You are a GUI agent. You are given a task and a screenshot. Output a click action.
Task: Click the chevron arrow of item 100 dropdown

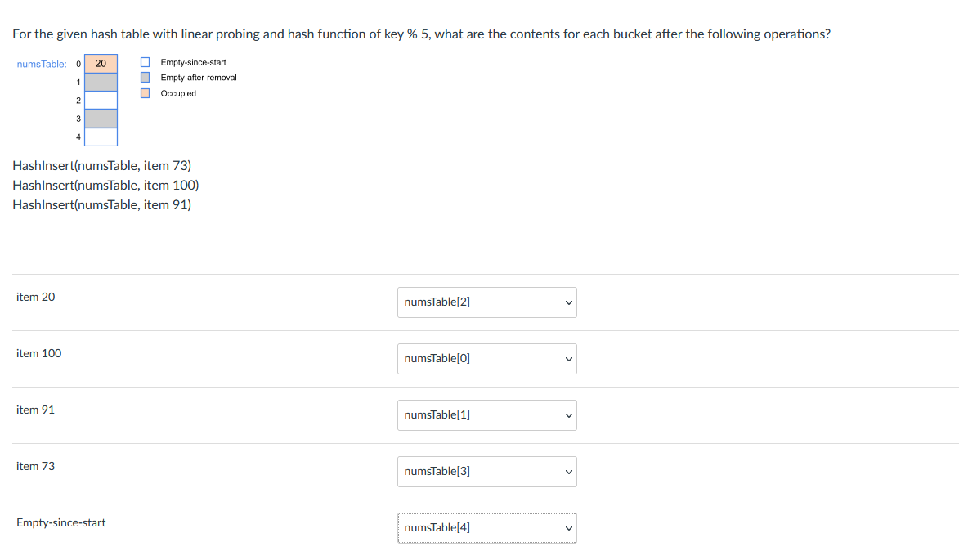tap(569, 359)
